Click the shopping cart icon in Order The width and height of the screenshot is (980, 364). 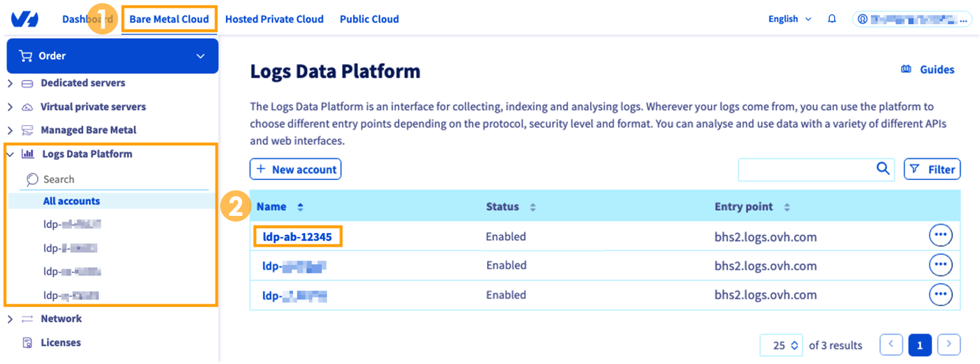26,56
